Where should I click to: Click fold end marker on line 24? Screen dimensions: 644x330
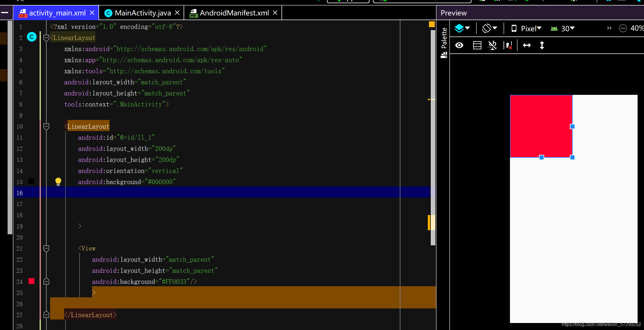pyautogui.click(x=46, y=281)
